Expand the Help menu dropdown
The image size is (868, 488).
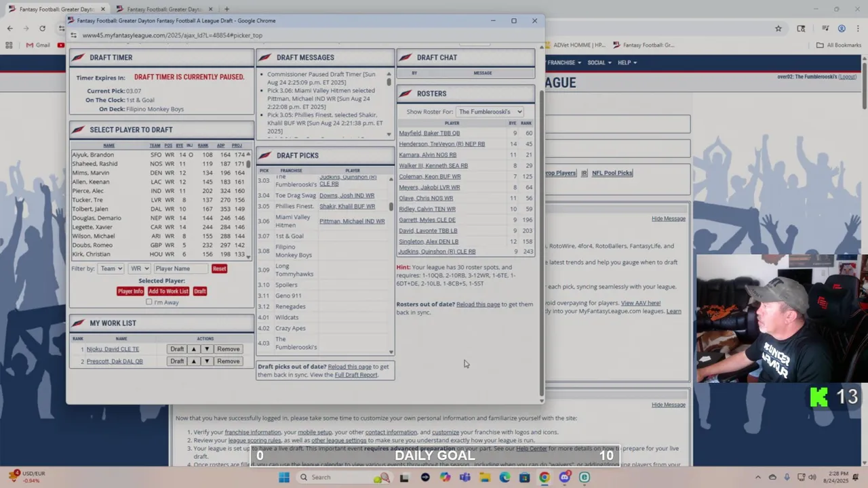click(x=627, y=62)
